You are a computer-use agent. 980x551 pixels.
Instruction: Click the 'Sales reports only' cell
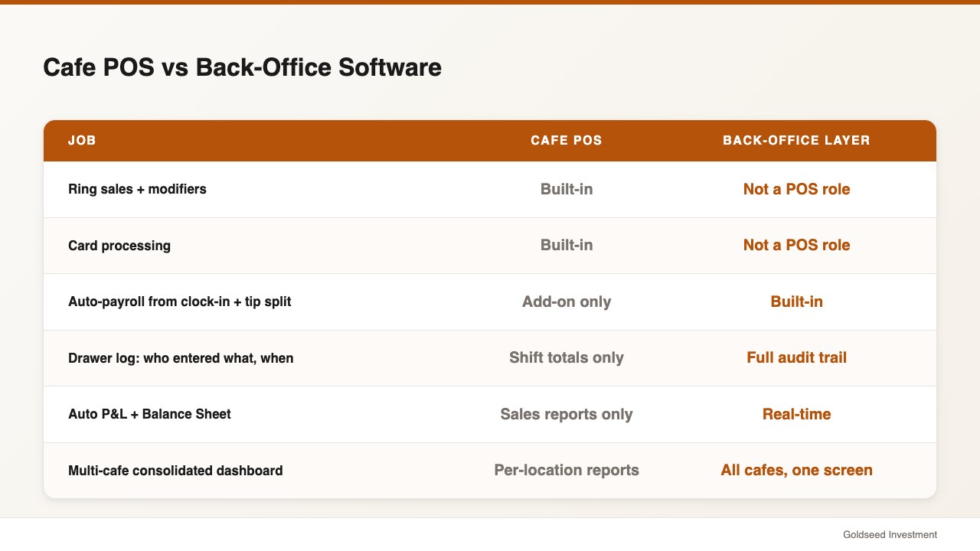click(x=567, y=414)
